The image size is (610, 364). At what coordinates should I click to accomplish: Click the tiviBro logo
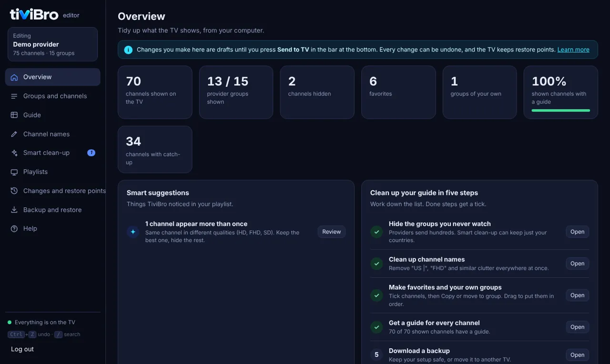(34, 15)
